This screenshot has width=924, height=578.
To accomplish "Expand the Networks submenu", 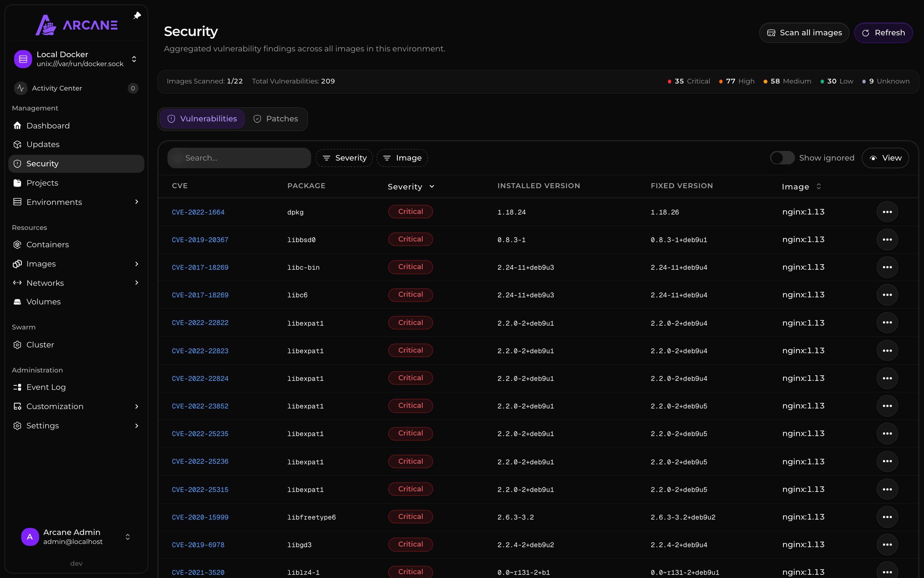I will [x=137, y=283].
